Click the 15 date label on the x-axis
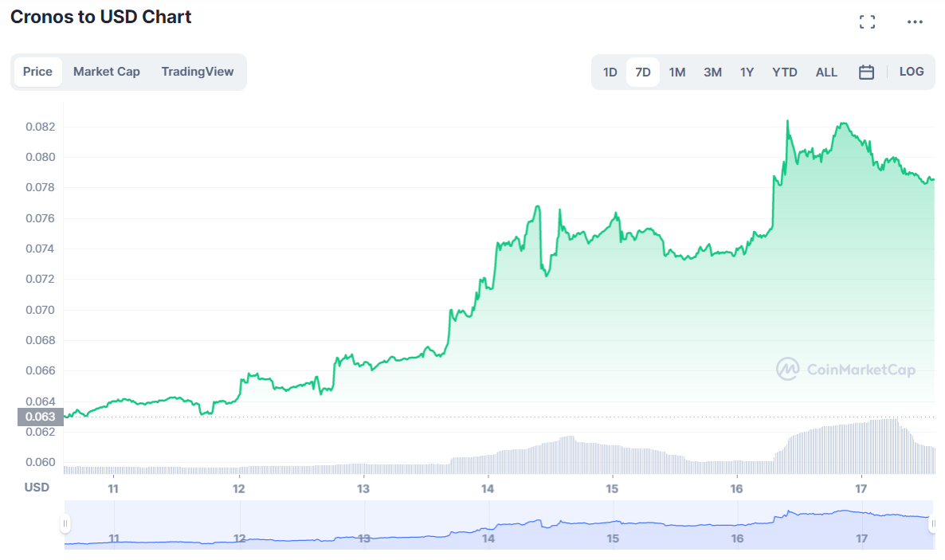The height and width of the screenshot is (560, 945). pos(612,488)
